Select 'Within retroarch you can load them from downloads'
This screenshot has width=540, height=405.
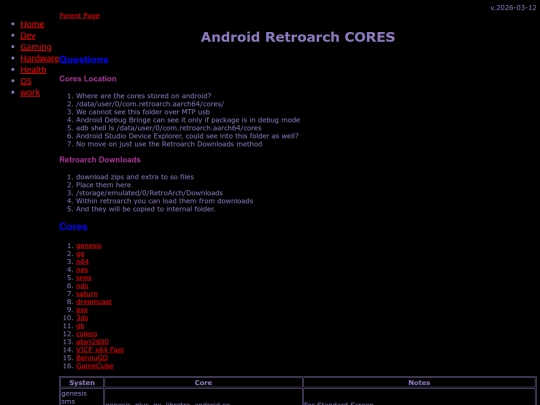[x=165, y=201]
